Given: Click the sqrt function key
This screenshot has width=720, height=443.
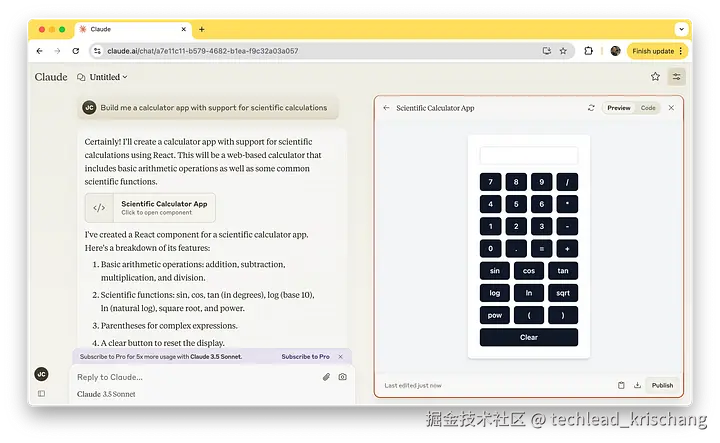Looking at the screenshot, I should (x=563, y=293).
